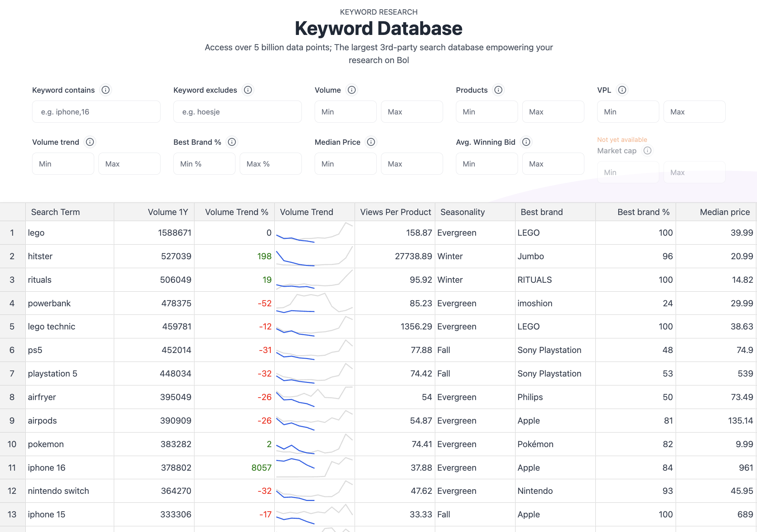Sort by Volume Trend % header

(x=234, y=212)
